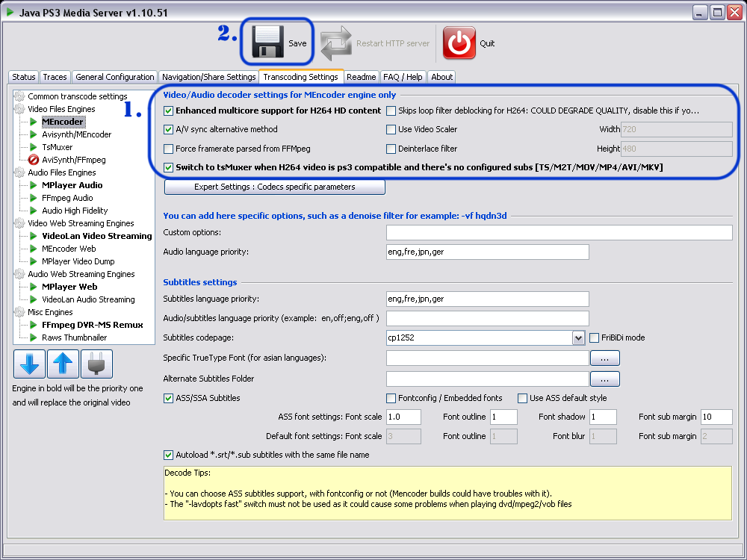747x560 pixels.
Task: Click the Restart HTTP server arrows icon
Action: tap(336, 43)
